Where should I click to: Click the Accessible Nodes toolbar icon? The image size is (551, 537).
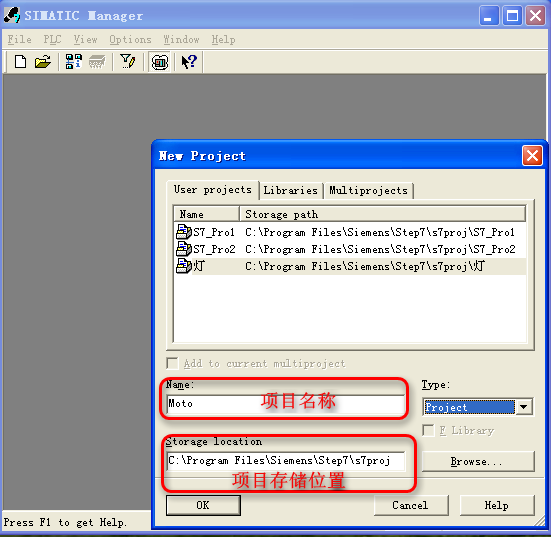click(x=73, y=62)
